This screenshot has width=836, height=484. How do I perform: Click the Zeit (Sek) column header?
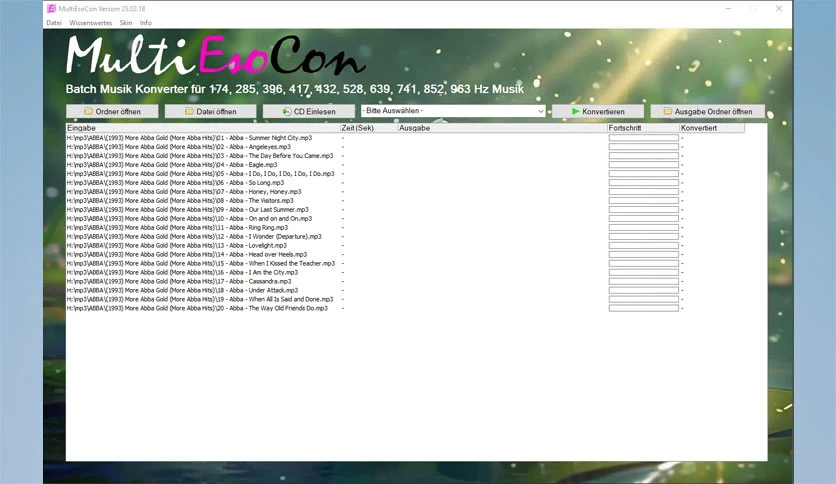pyautogui.click(x=369, y=128)
